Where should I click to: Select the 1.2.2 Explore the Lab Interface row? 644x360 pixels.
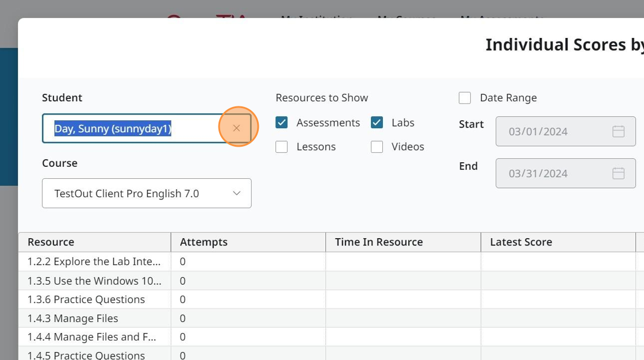point(94,262)
